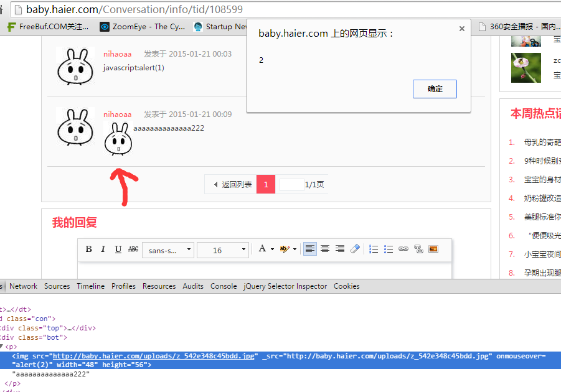Open hot topic 5 美腿标准
Image resolution: width=561 pixels, height=392 pixels.
[x=542, y=217]
